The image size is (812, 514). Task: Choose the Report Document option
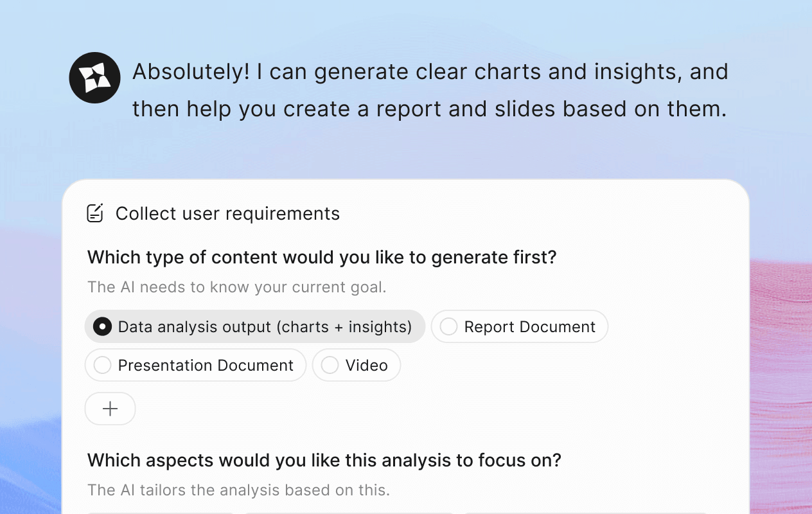click(x=519, y=326)
